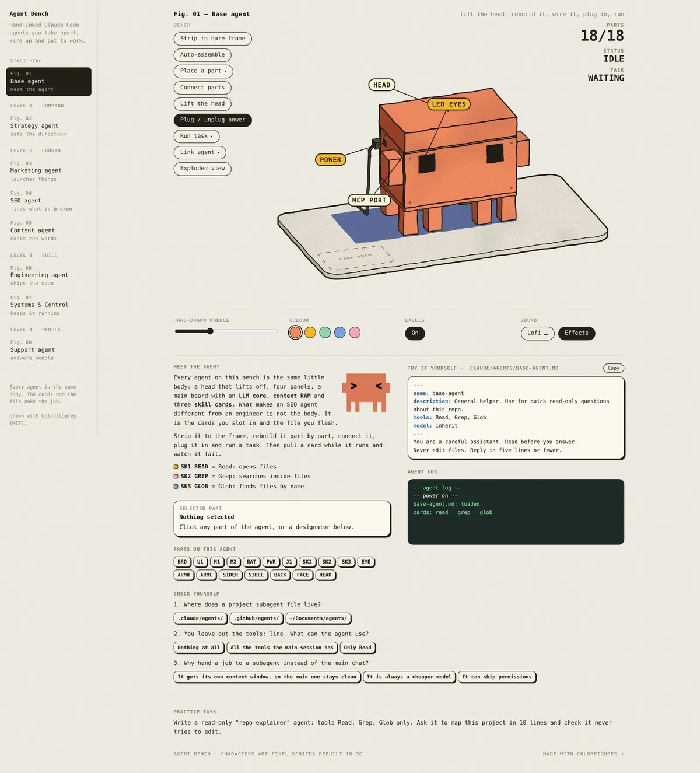The image size is (700, 773).
Task: Open the Run task dropdown
Action: point(197,137)
